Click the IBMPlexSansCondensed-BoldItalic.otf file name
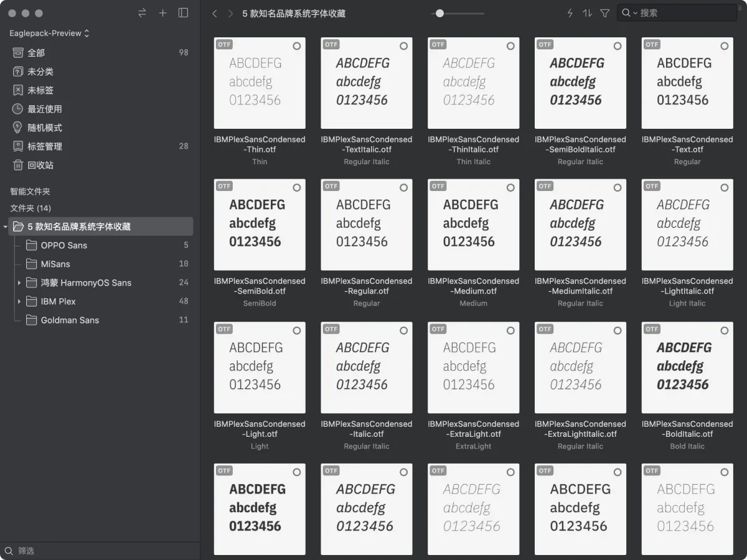Viewport: 747px width, 560px height. point(687,429)
